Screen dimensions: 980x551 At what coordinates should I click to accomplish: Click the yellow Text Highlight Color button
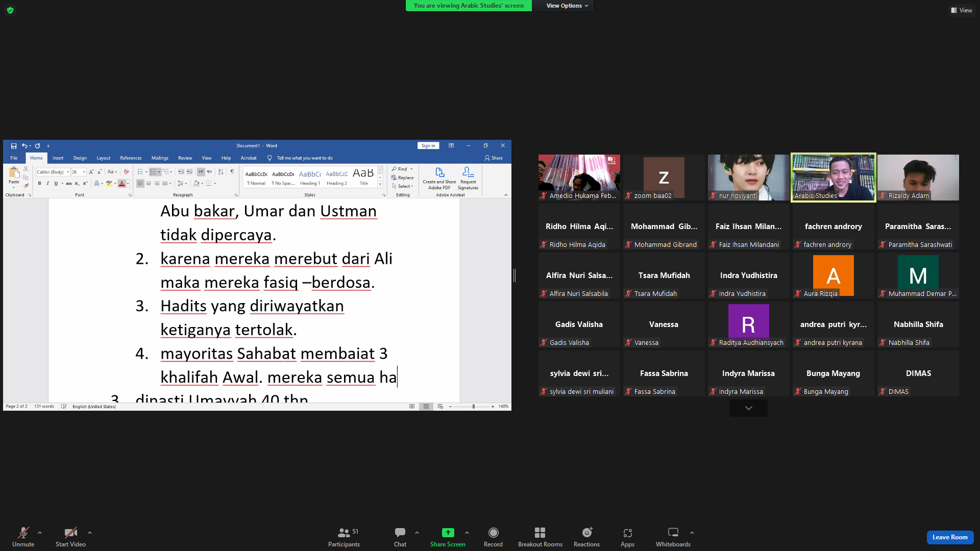[x=109, y=184]
